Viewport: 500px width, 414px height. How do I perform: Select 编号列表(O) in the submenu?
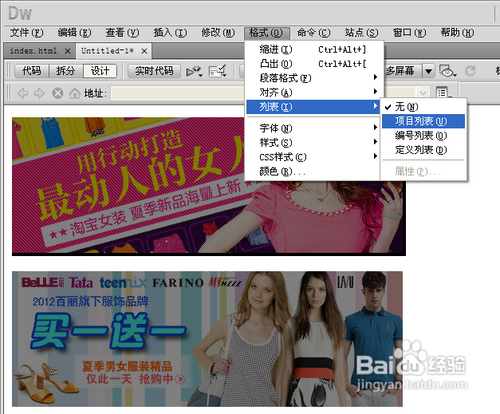click(x=423, y=135)
